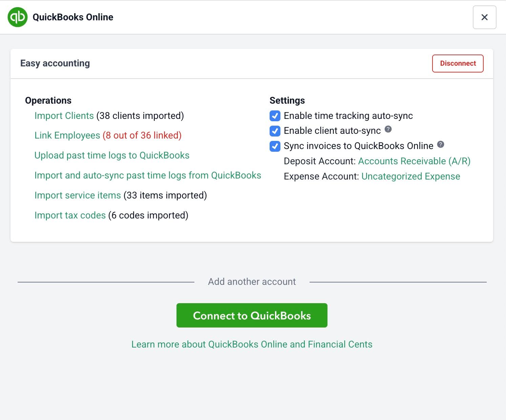Open help icon next to client auto-sync
506x420 pixels.
388,129
